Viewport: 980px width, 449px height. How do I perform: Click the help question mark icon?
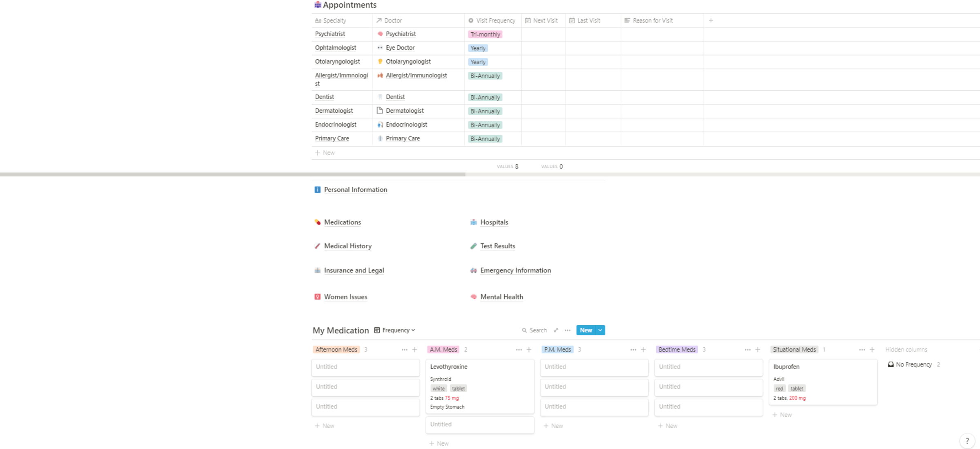tap(967, 441)
